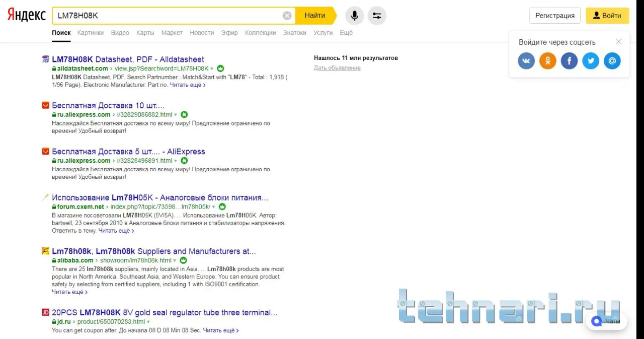Image resolution: width=644 pixels, height=339 pixels.
Task: Open 'Использование Lm78H05K' forum result
Action: tap(160, 197)
